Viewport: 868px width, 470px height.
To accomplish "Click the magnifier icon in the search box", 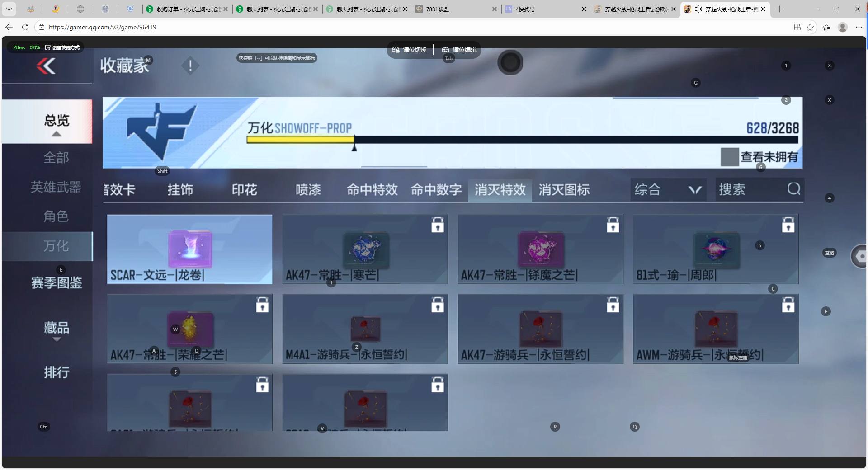I will click(x=794, y=189).
